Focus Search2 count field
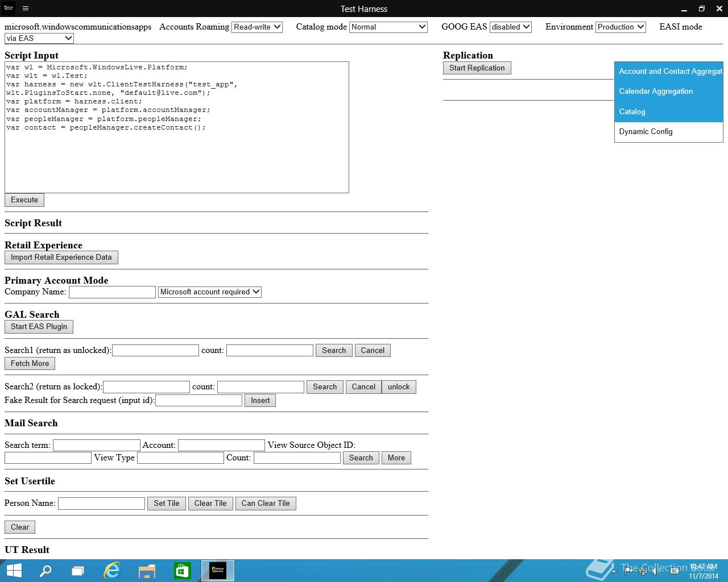The height and width of the screenshot is (582, 728). tap(261, 387)
